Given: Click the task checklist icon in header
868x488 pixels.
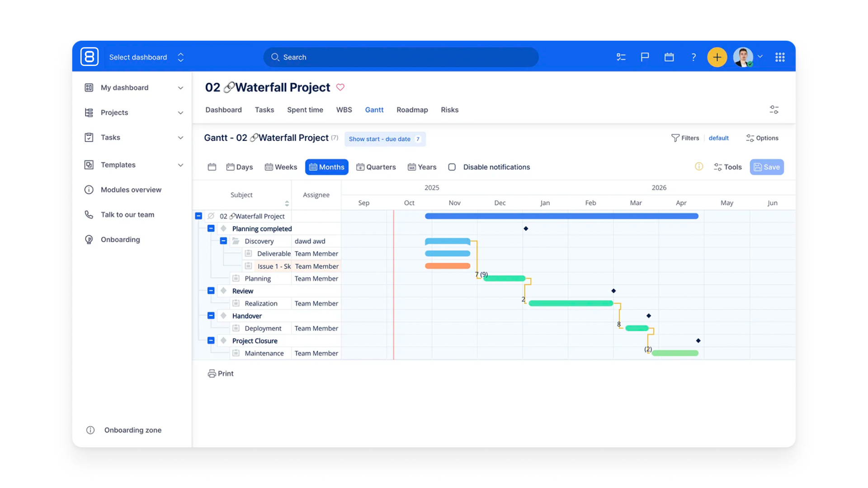Looking at the screenshot, I should (x=621, y=57).
